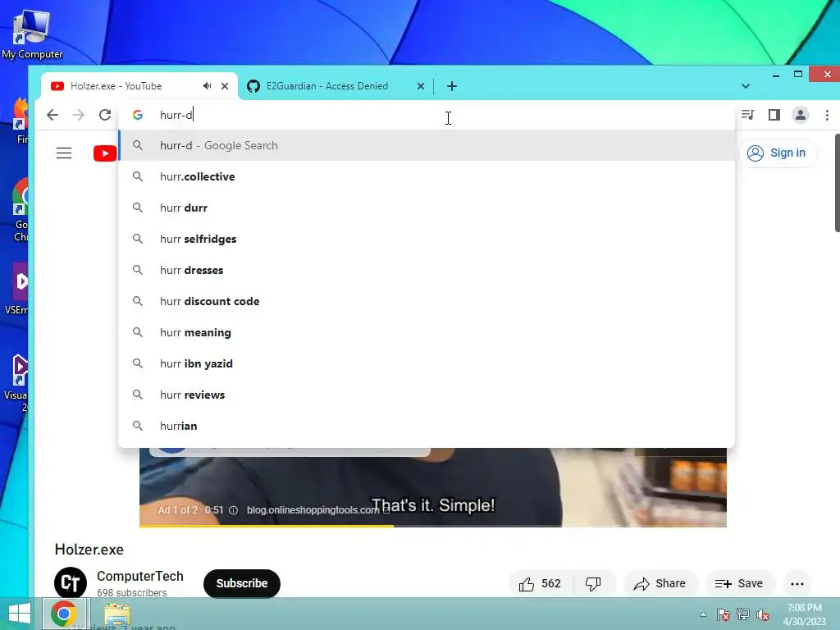840x630 pixels.
Task: Click the network tray icon
Action: (743, 614)
